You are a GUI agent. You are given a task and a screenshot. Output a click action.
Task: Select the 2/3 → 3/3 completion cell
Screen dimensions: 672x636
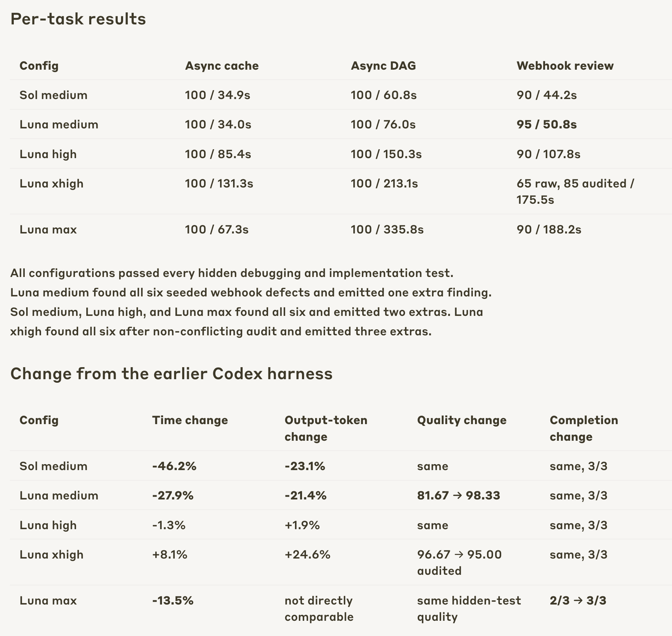click(578, 600)
